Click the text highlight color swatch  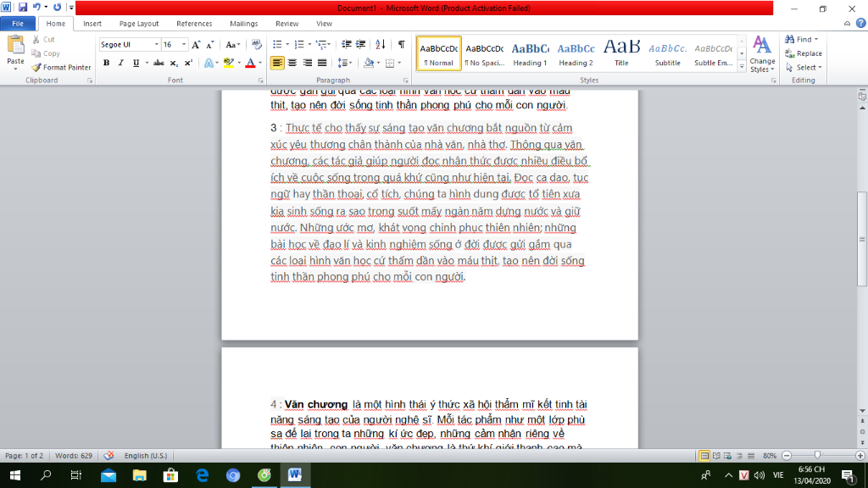(x=229, y=63)
